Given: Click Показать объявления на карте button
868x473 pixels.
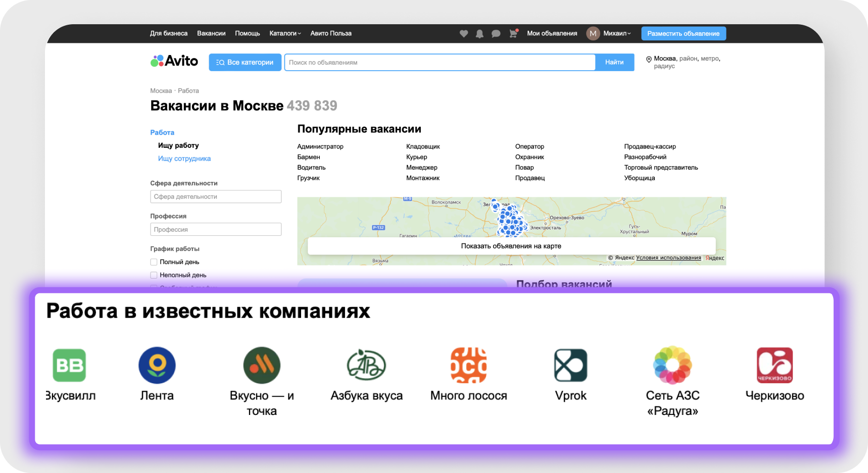Looking at the screenshot, I should pos(511,246).
